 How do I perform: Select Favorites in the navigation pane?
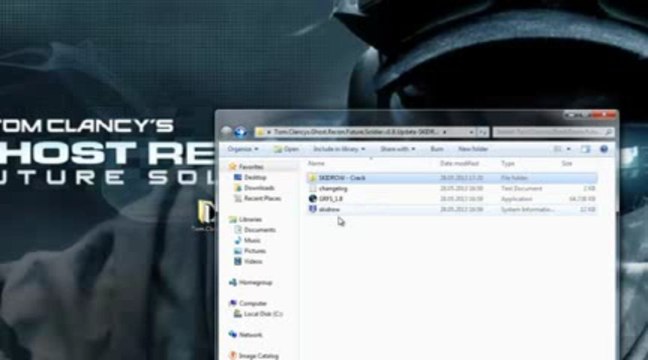pyautogui.click(x=251, y=167)
